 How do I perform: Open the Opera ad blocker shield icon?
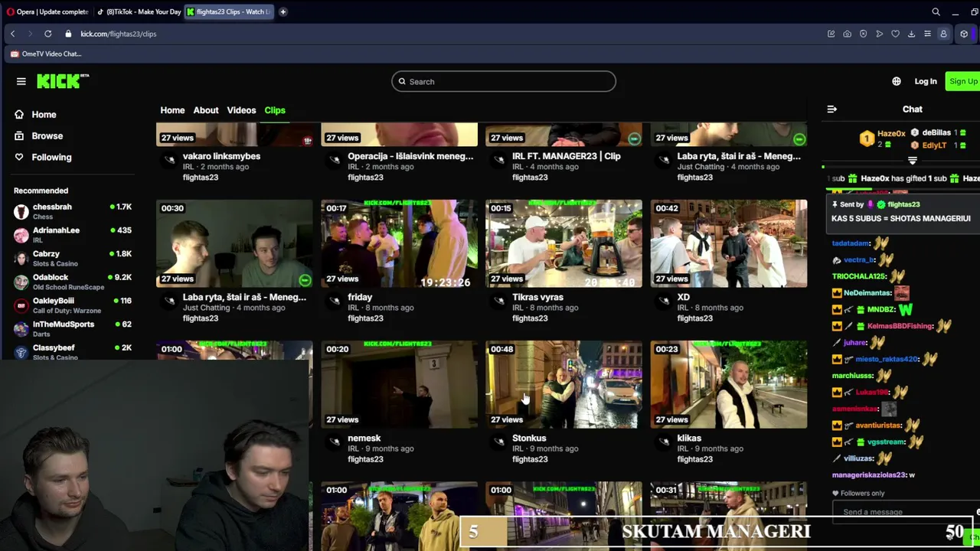pyautogui.click(x=863, y=34)
